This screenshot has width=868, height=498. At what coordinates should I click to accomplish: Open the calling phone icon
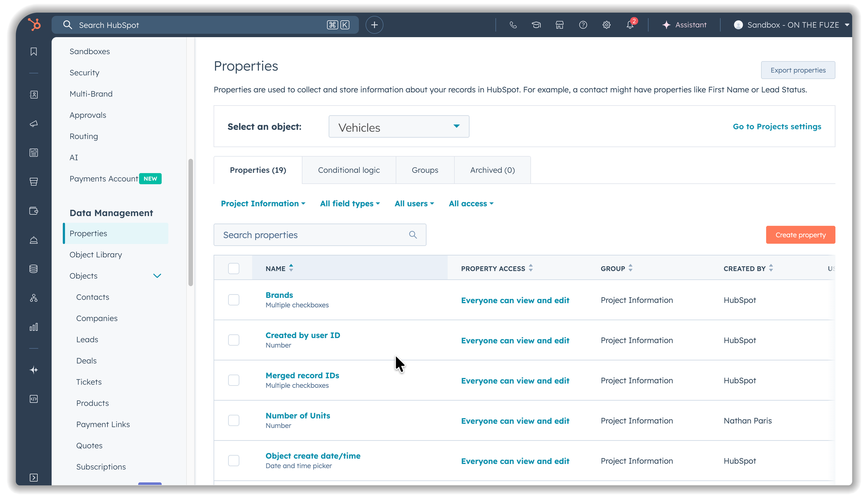pos(513,25)
